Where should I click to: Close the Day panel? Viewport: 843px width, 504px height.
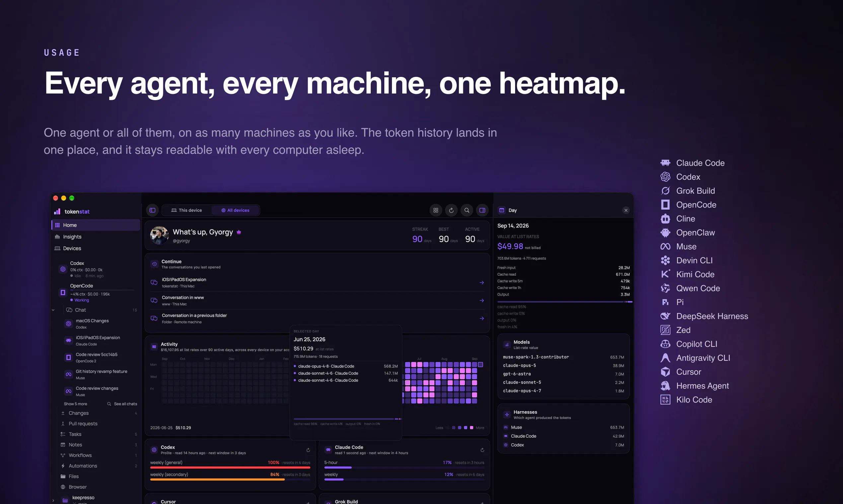[626, 210]
